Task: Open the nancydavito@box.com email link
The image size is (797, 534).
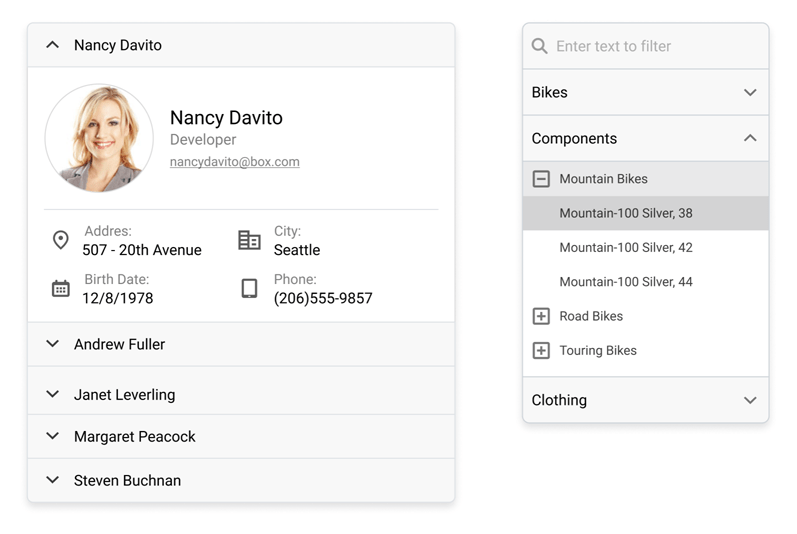Action: pyautogui.click(x=235, y=162)
